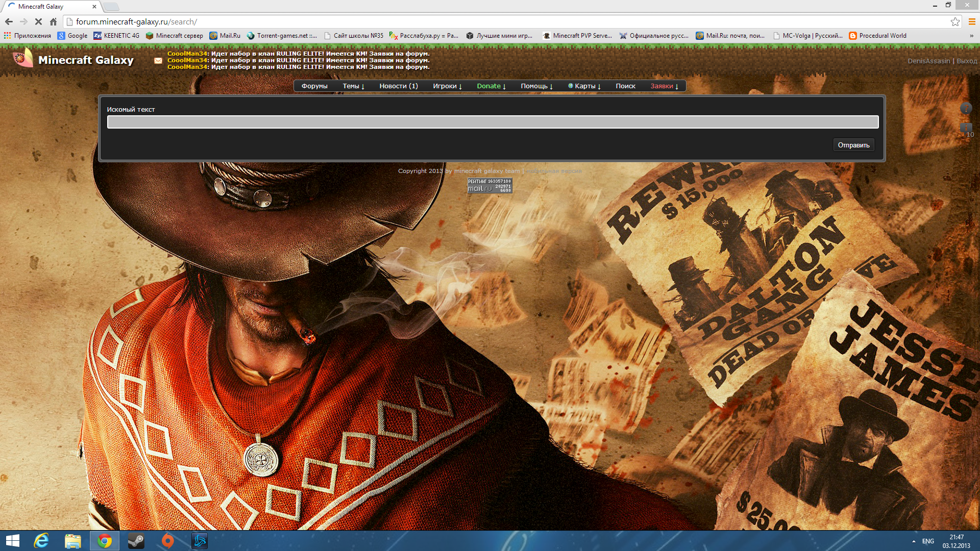Open Origin from the taskbar

click(167, 541)
